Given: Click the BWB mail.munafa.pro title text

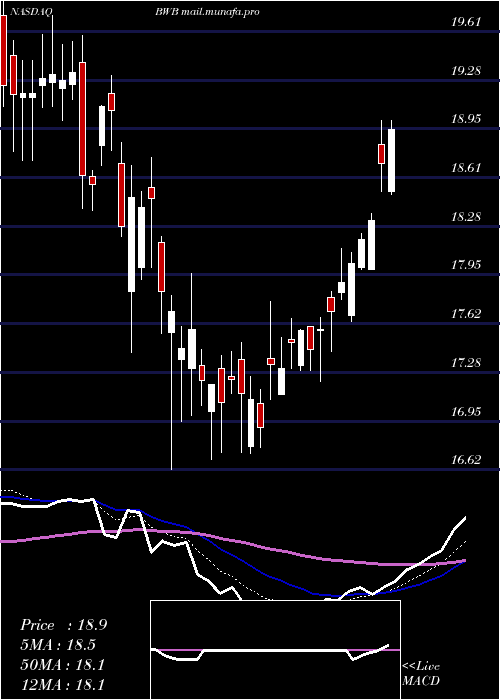Looking at the screenshot, I should click(x=208, y=12).
